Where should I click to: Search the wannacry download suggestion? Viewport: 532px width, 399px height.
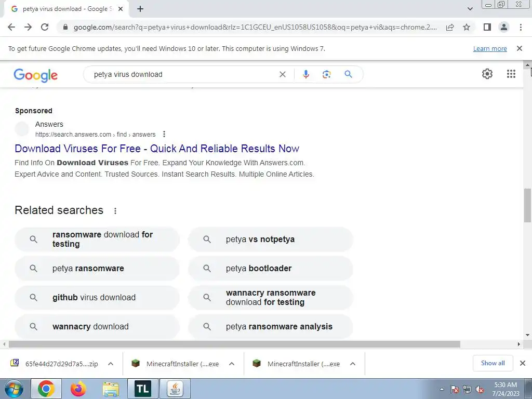coord(97,327)
